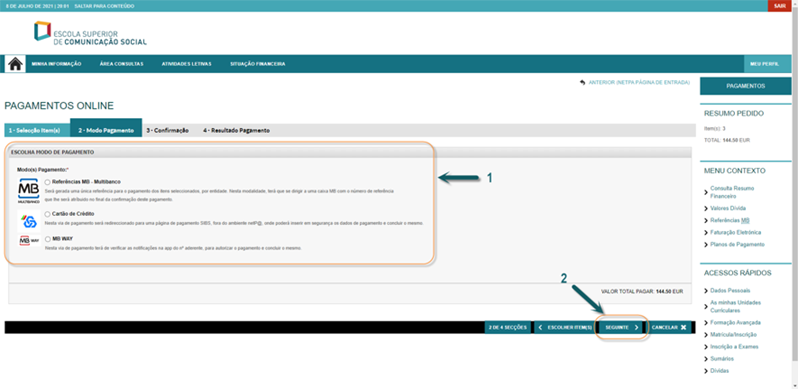
Task: Open Consulta Resumo Financeiro link
Action: (x=732, y=191)
